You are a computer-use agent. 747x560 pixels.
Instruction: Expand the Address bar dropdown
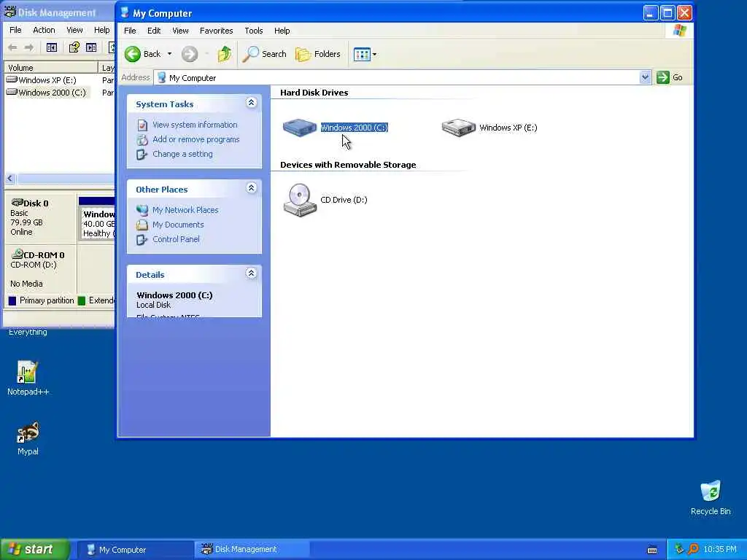(x=645, y=77)
